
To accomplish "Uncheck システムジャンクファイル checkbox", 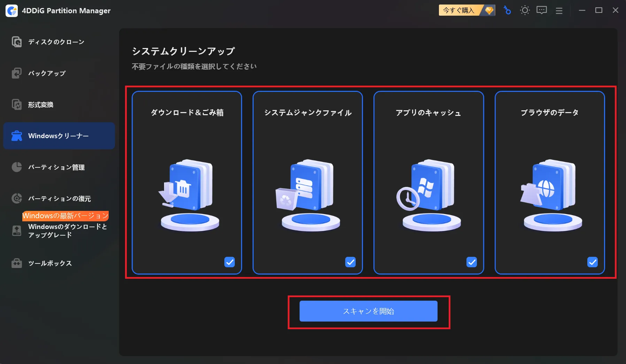I will (x=350, y=262).
